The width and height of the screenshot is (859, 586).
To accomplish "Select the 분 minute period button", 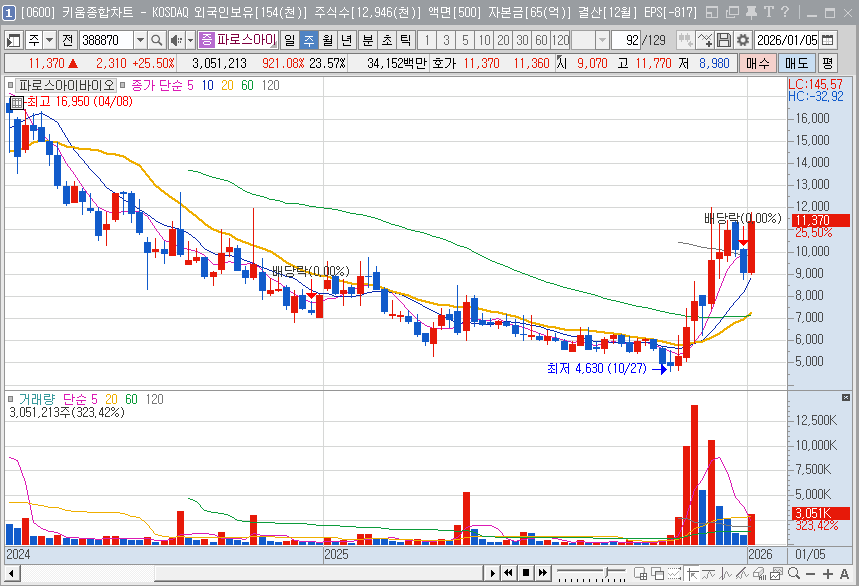I will (x=368, y=40).
